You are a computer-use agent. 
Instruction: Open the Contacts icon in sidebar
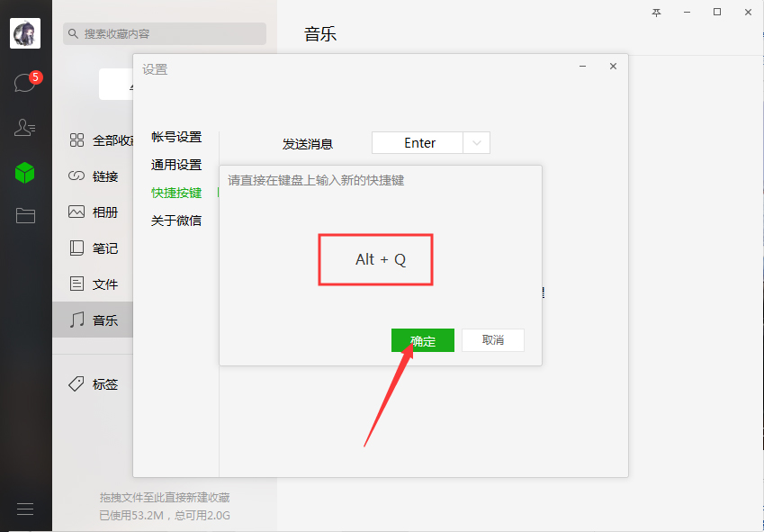(25, 125)
